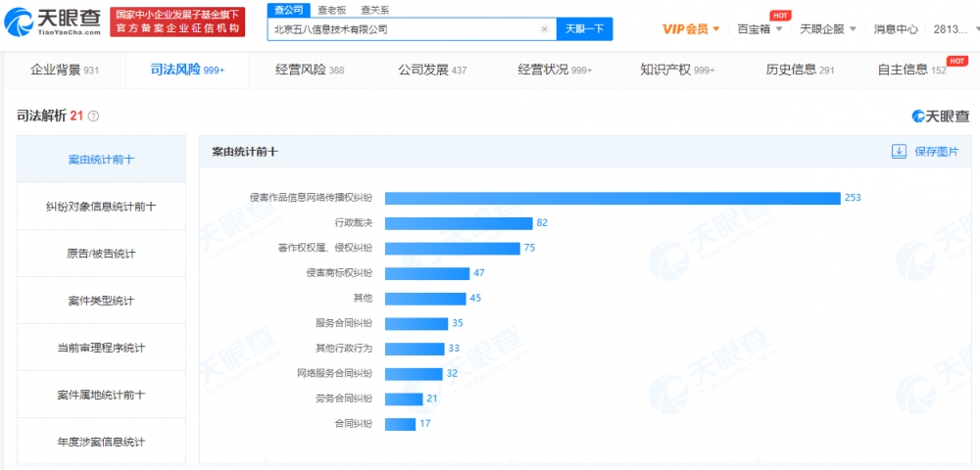Select 当前审理程序统计 in the sidebar
980x470 pixels.
pos(101,347)
